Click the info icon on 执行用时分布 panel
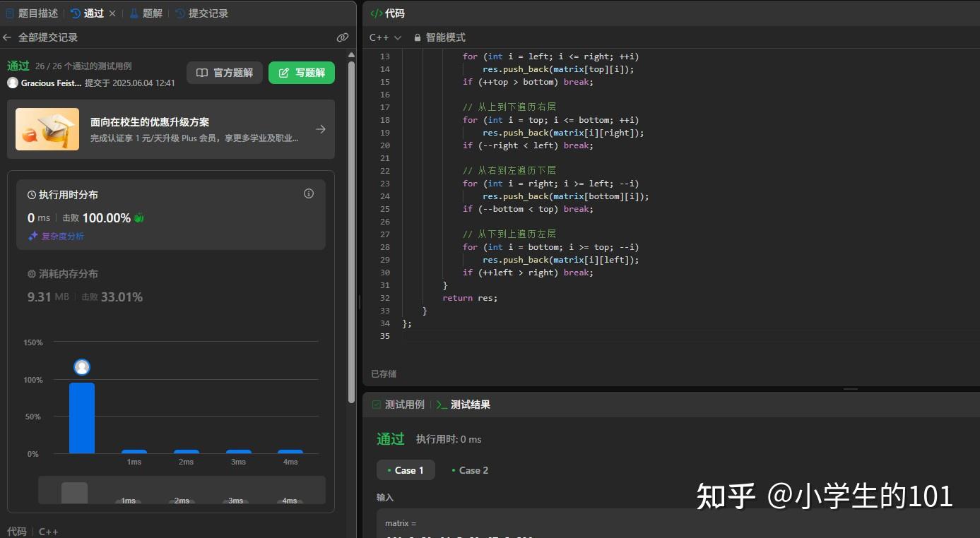 308,193
